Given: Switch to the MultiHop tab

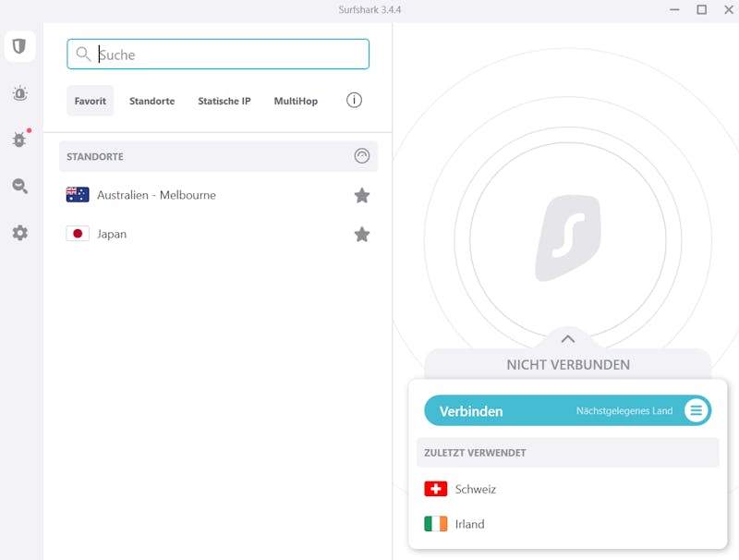Looking at the screenshot, I should pyautogui.click(x=296, y=101).
